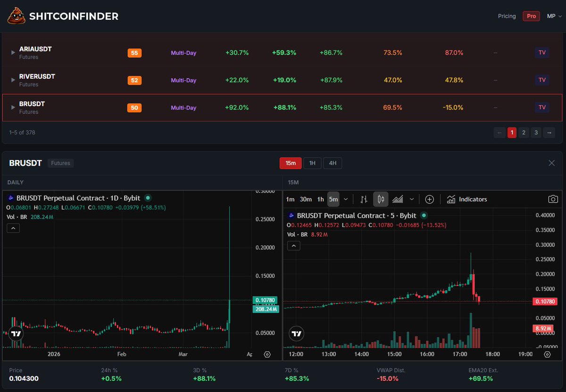
Task: Open the interval dropdown next to 5m
Action: pyautogui.click(x=345, y=199)
